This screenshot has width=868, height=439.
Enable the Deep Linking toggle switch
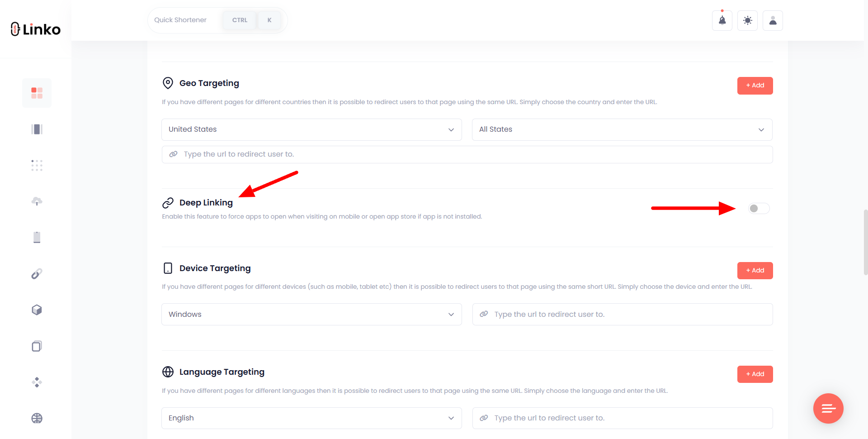759,208
